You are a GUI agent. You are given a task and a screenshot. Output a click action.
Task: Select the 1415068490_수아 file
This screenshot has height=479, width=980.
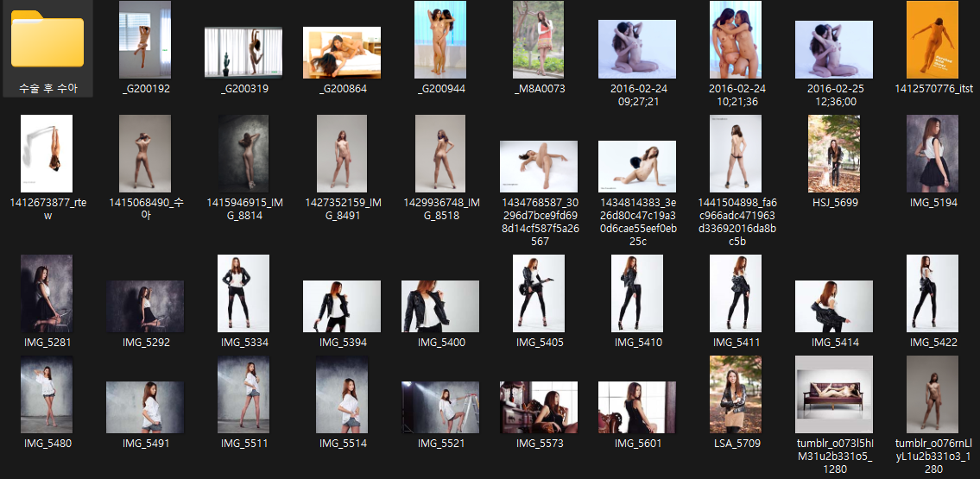pyautogui.click(x=145, y=154)
